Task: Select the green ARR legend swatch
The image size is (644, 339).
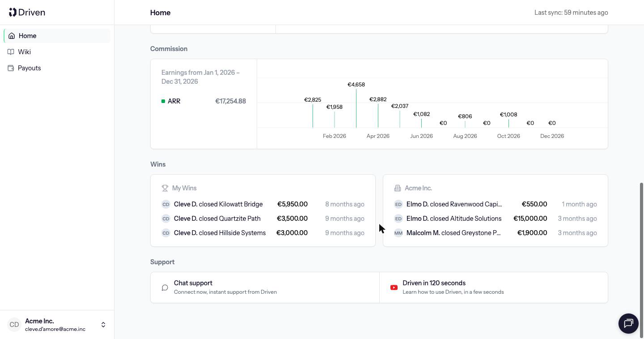Action: pos(163,101)
